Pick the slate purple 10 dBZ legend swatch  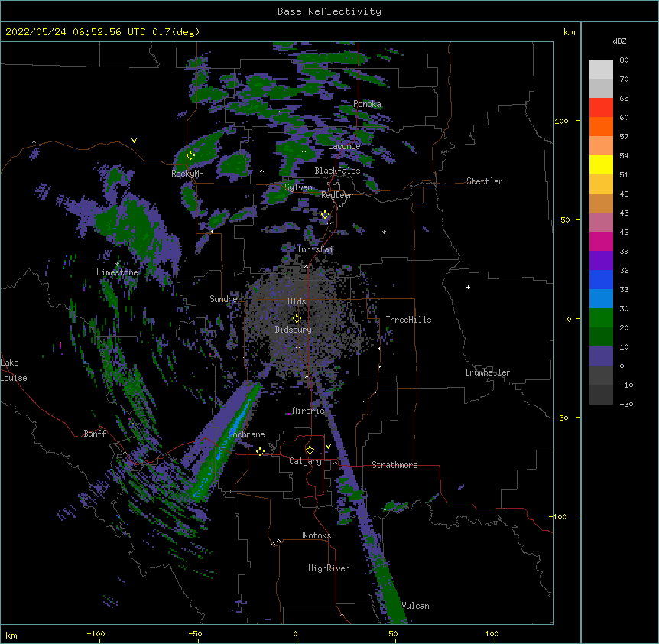click(x=601, y=356)
